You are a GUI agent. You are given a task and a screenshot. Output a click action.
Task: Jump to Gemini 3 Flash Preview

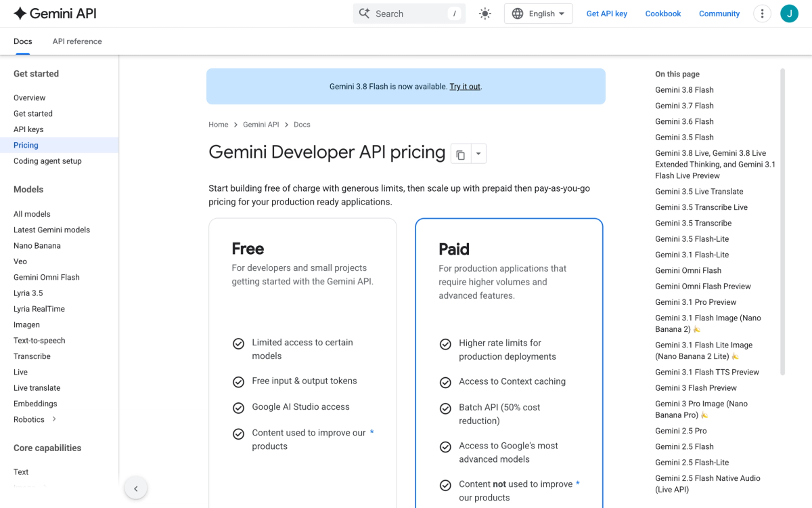click(x=696, y=388)
